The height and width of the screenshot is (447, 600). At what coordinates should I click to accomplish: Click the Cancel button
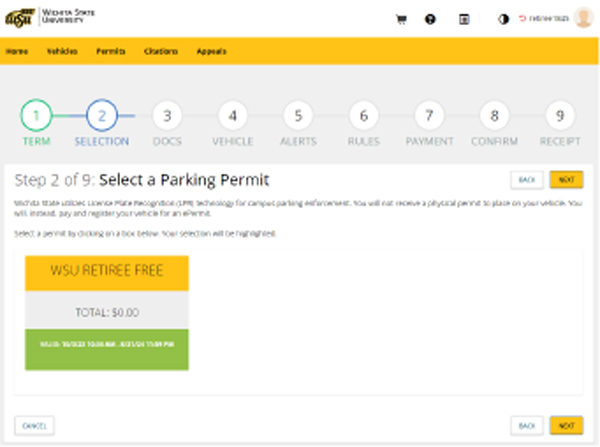(34, 426)
